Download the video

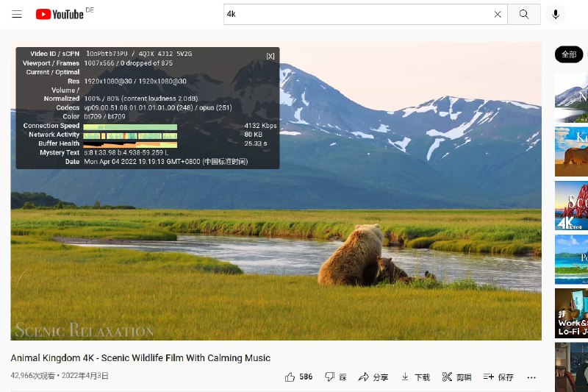click(x=415, y=377)
